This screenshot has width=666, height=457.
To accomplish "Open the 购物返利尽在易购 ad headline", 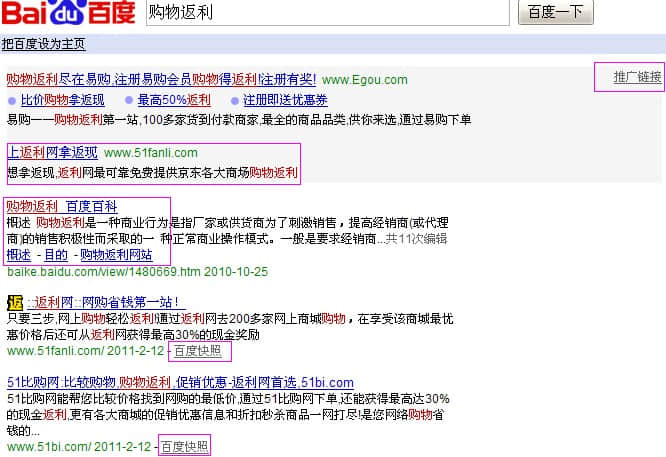I will point(161,79).
